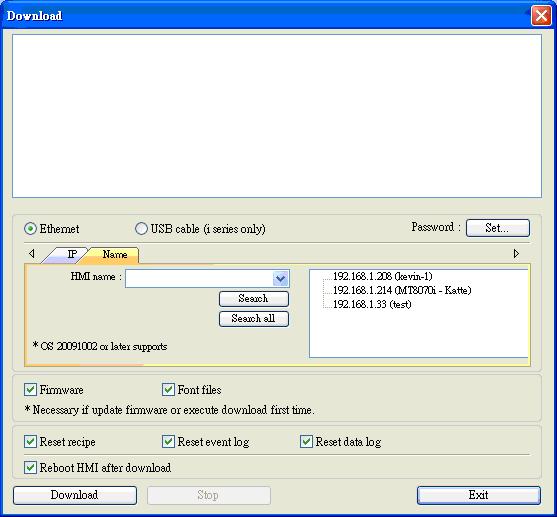Toggle Reset data log checkbox
The width and height of the screenshot is (557, 517).
[306, 441]
